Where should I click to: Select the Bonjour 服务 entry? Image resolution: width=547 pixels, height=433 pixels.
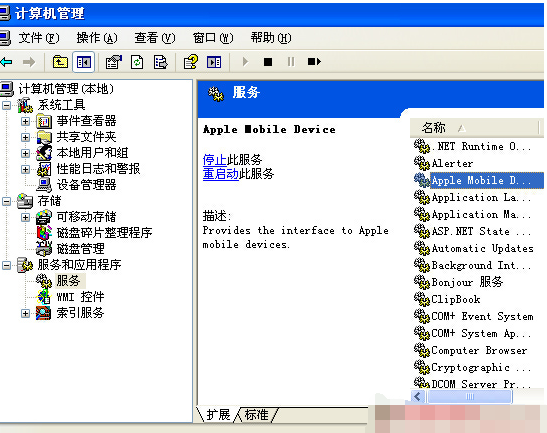467,282
